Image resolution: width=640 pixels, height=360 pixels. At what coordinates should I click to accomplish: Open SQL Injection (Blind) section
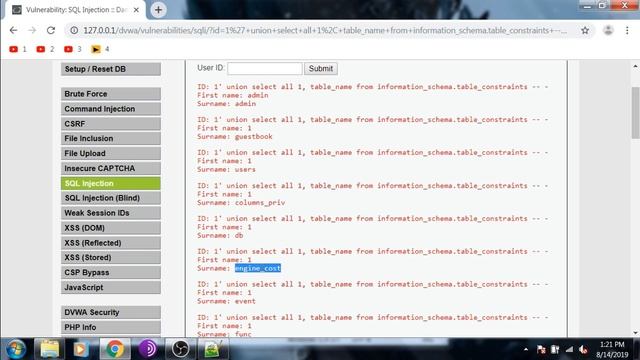click(x=111, y=198)
